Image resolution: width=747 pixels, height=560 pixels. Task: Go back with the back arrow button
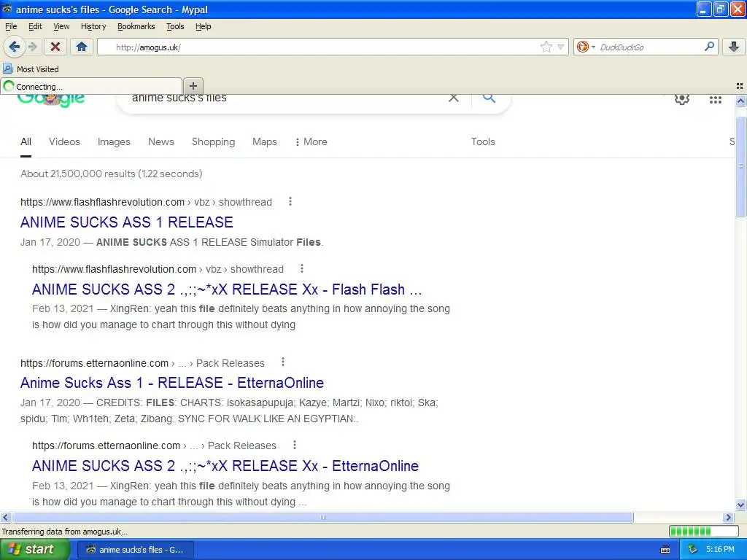coord(15,47)
